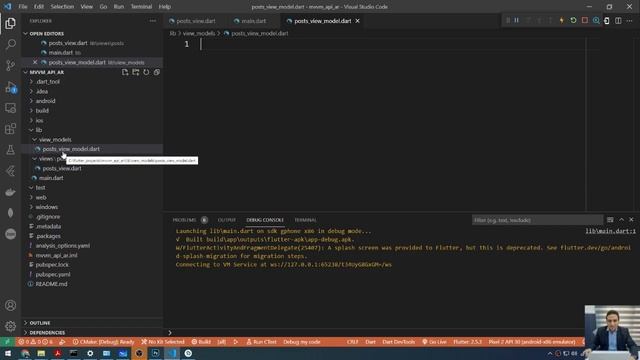Screen dimensions: 640x360
Task: Open the Run and Debug view
Action: pos(10,87)
